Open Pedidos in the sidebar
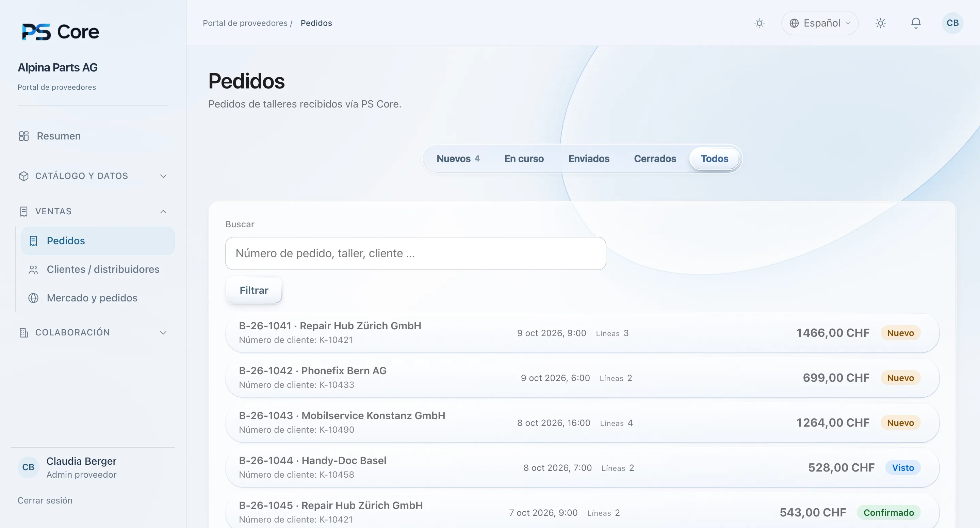The height and width of the screenshot is (528, 980). (x=98, y=241)
